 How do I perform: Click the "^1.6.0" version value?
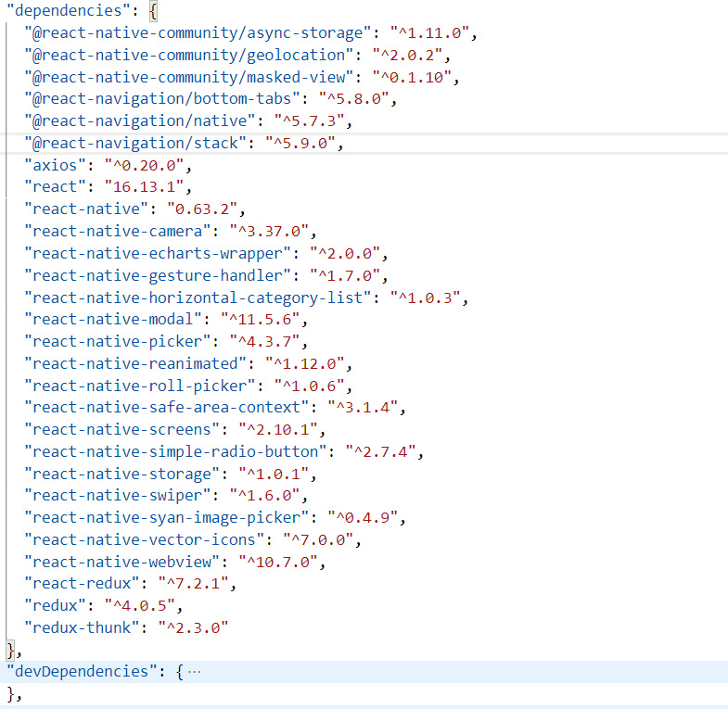coord(264,496)
